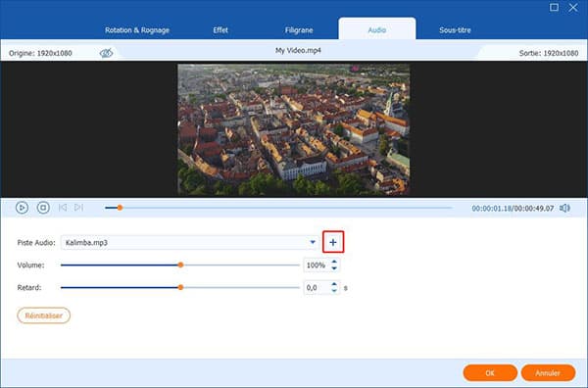
Task: Jump to the previous frame
Action: (x=63, y=208)
